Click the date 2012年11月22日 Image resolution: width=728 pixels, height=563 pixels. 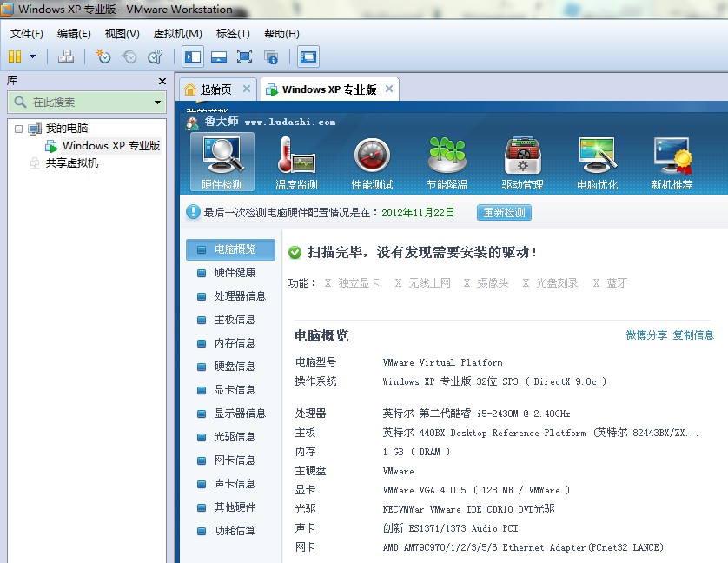[418, 213]
